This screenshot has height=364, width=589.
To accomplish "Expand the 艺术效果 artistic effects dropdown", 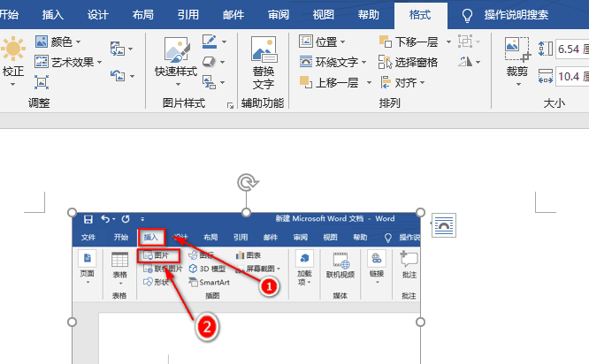I will (x=100, y=63).
